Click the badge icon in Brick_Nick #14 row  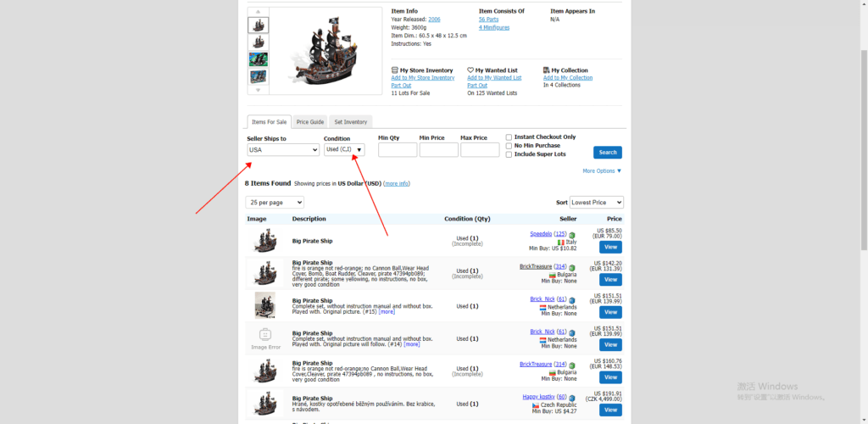572,332
